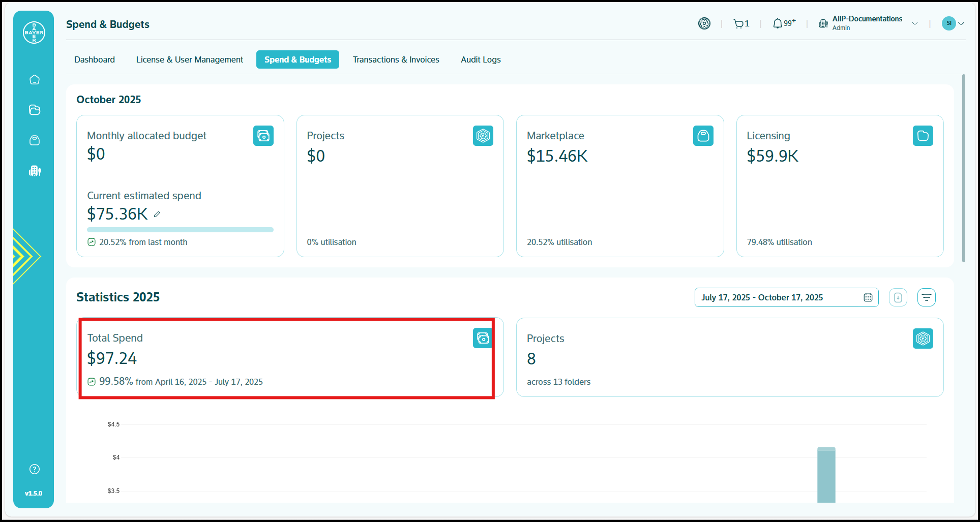
Task: Switch to the Dashboard tab
Action: pos(95,59)
